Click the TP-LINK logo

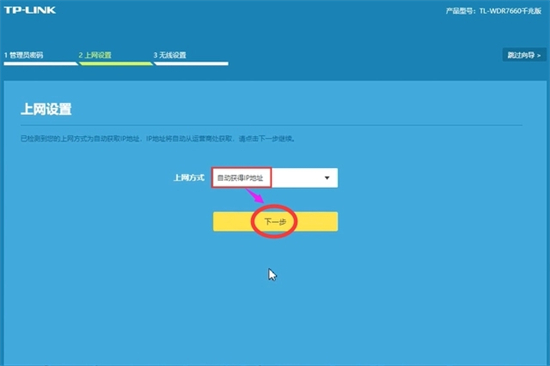pos(30,10)
